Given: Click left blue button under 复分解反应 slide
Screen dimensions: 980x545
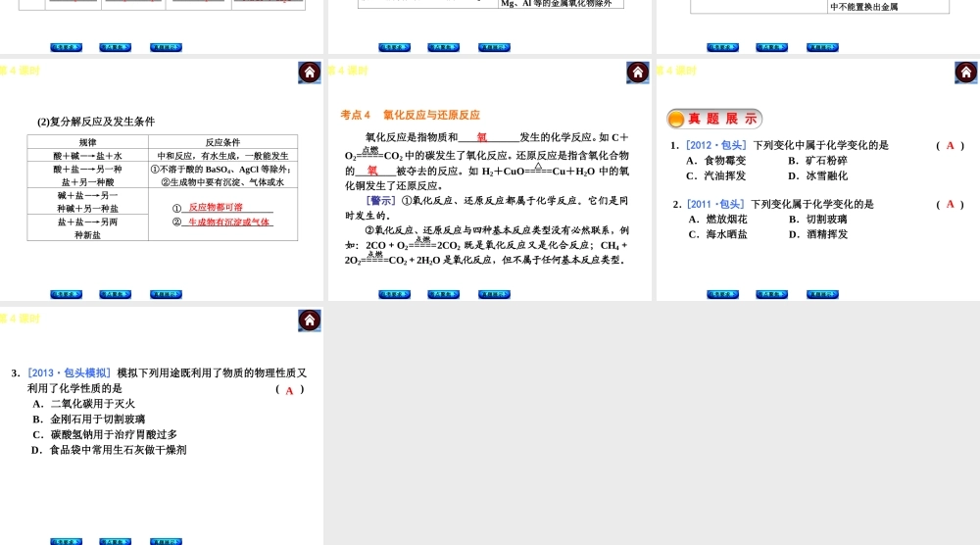Looking at the screenshot, I should click(67, 294).
